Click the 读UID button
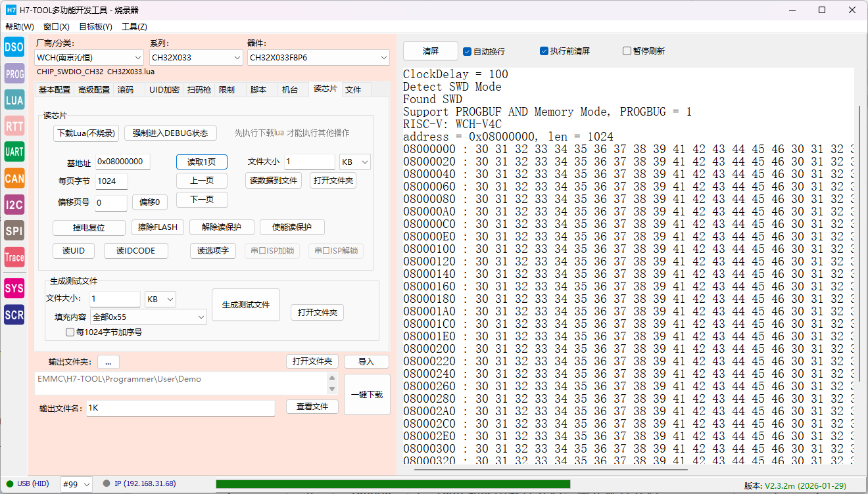Image resolution: width=868 pixels, height=494 pixels. click(74, 251)
